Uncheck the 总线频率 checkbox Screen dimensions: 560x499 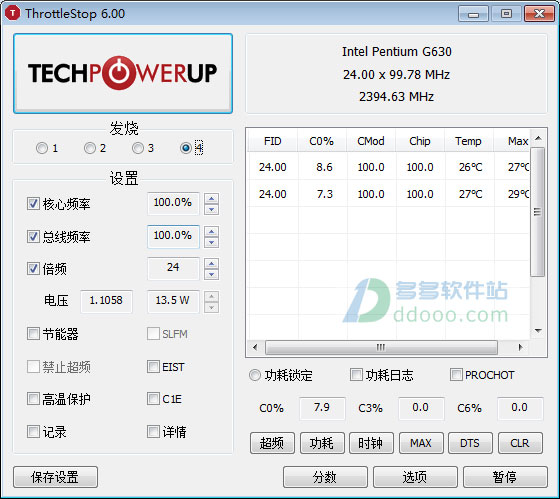[x=33, y=236]
